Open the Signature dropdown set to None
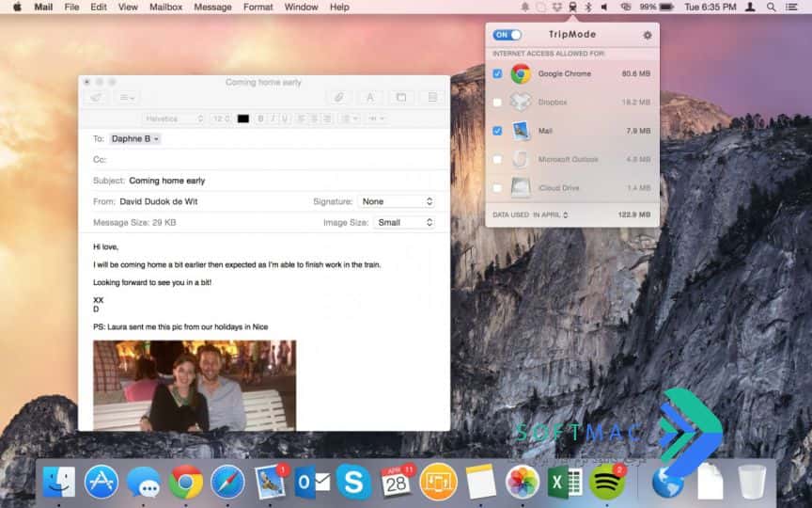812x508 pixels. pyautogui.click(x=397, y=201)
